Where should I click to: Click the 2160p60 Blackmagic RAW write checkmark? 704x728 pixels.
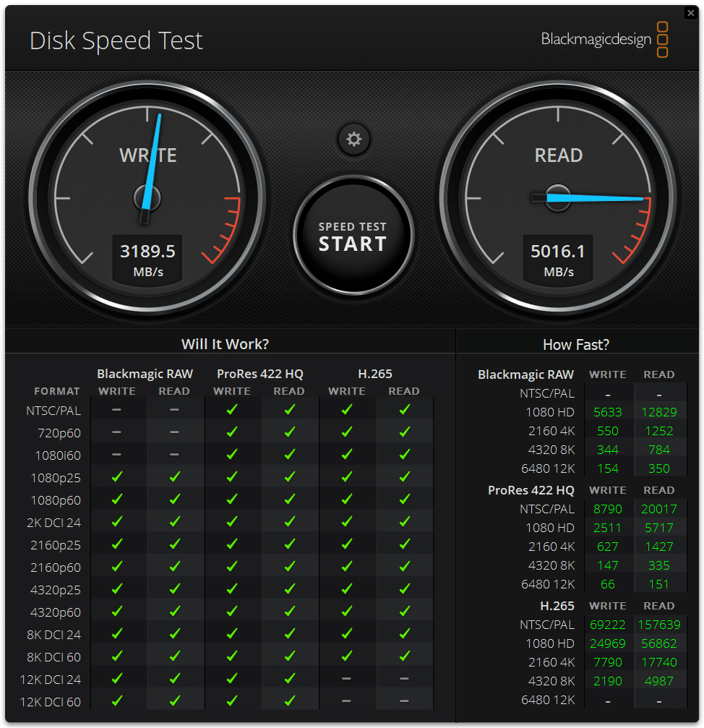(x=117, y=567)
